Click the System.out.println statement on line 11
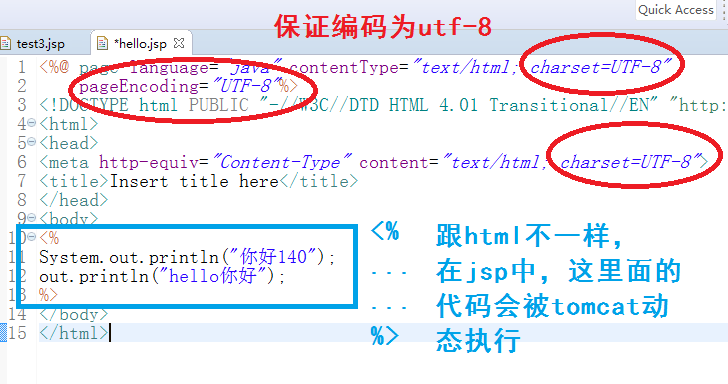 [x=187, y=257]
